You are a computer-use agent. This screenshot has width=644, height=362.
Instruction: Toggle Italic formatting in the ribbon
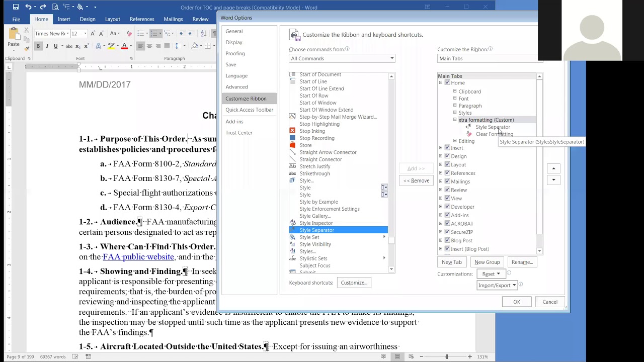point(47,46)
